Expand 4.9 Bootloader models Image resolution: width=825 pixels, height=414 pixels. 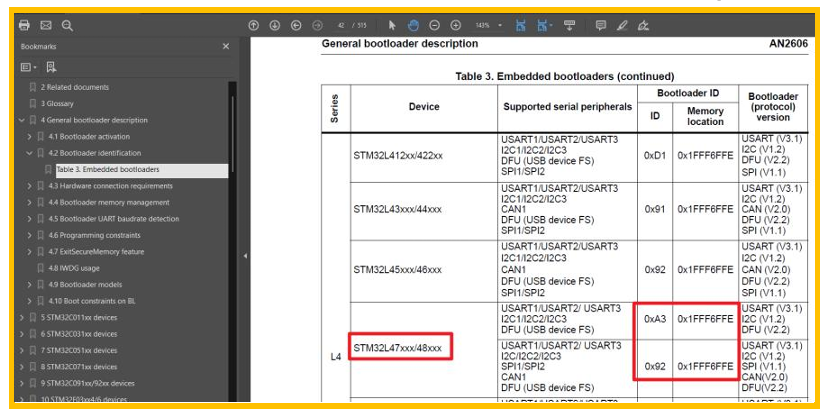pyautogui.click(x=29, y=285)
